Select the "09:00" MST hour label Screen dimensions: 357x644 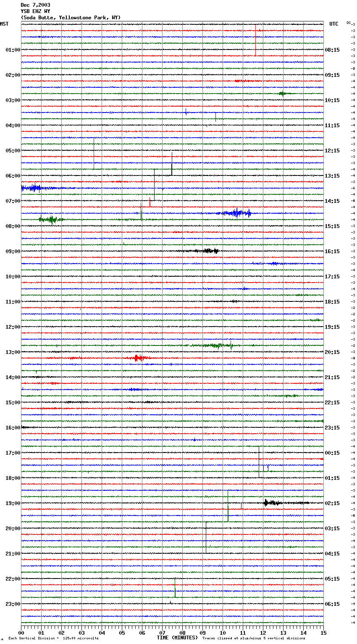click(13, 251)
